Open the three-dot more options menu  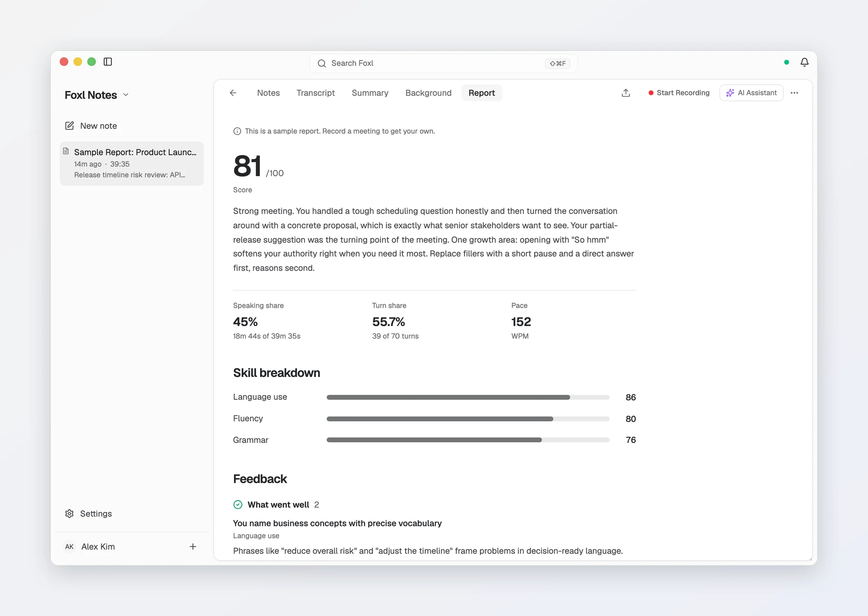[x=795, y=93]
